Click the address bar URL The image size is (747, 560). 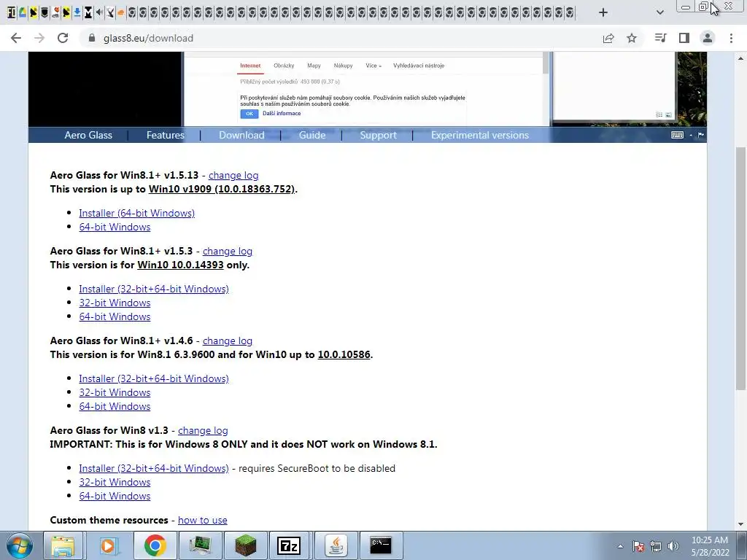148,38
